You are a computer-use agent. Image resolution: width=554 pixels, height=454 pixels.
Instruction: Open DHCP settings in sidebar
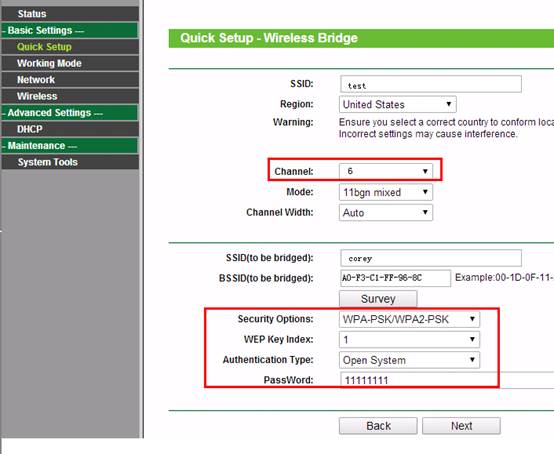[x=70, y=129]
